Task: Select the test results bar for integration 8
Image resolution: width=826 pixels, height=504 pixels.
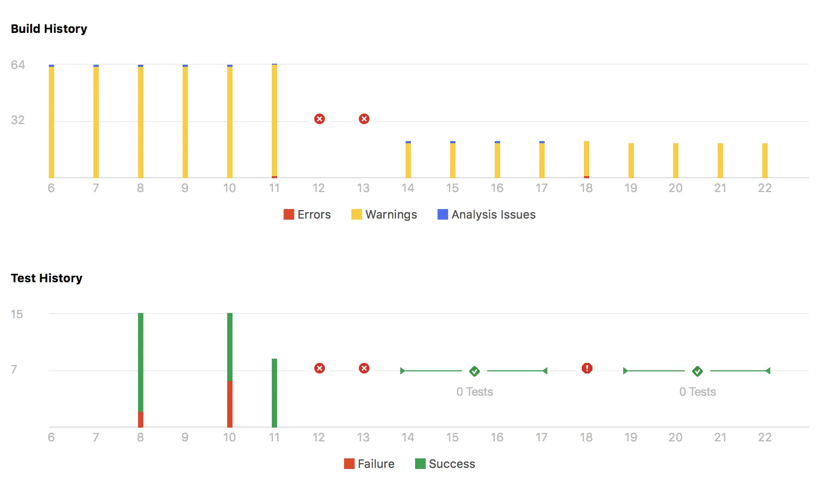Action: point(141,370)
